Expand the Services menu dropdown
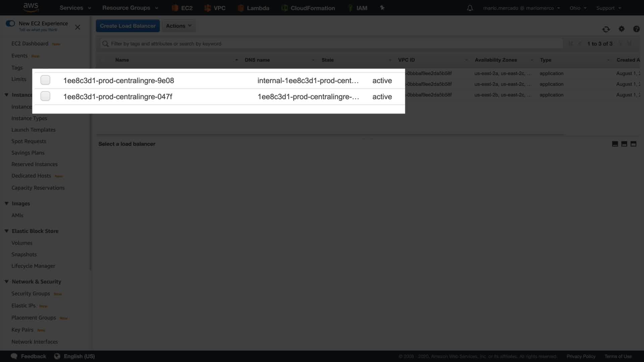 75,8
